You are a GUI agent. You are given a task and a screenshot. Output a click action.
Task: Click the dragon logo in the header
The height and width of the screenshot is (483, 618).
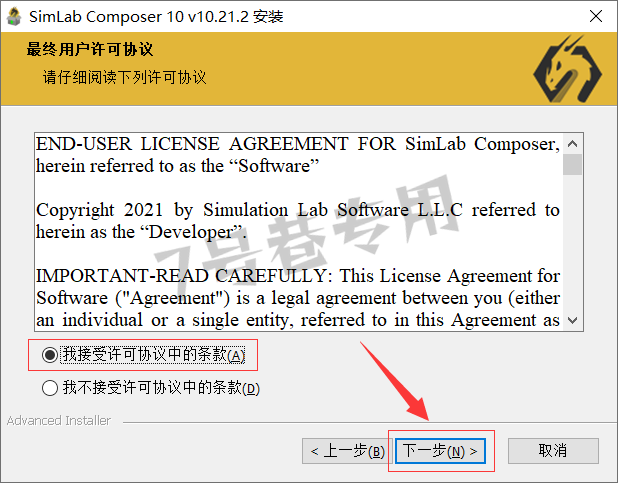coord(568,69)
